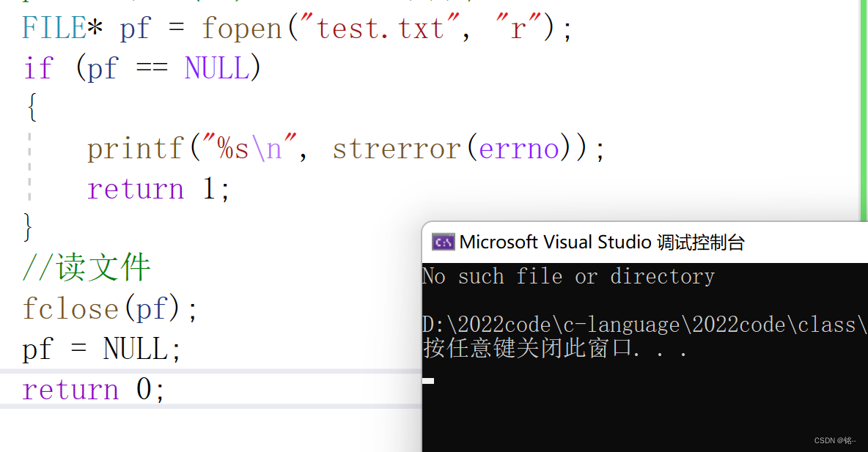Click the green scrollbar change marker at right edge

(864, 111)
